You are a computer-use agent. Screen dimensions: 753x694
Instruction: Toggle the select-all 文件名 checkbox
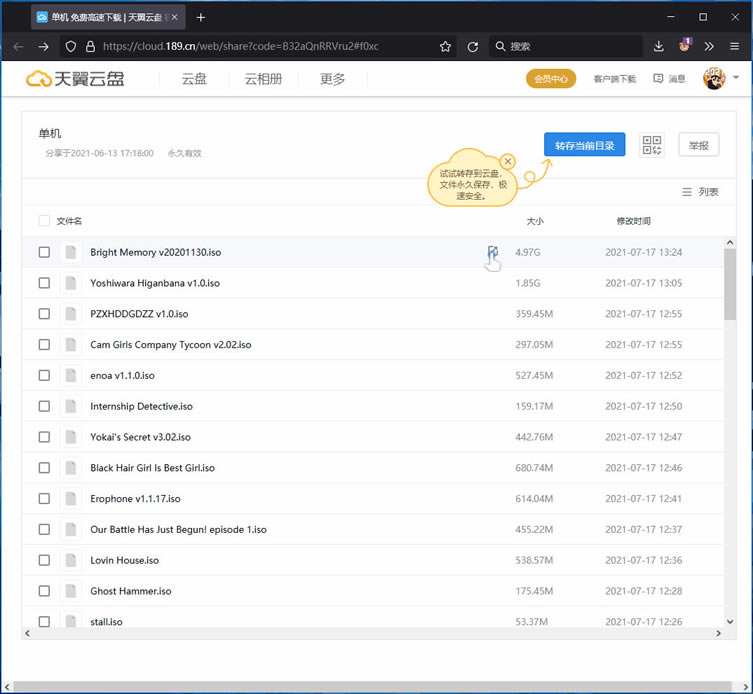tap(44, 221)
